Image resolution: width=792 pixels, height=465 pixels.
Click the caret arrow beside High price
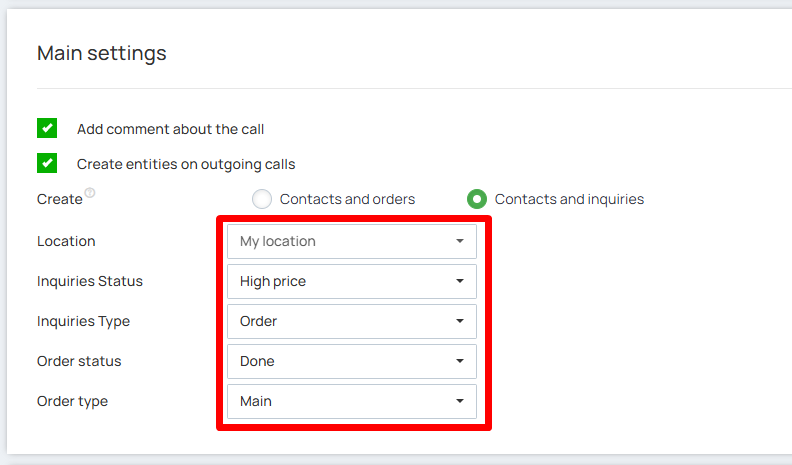(459, 281)
